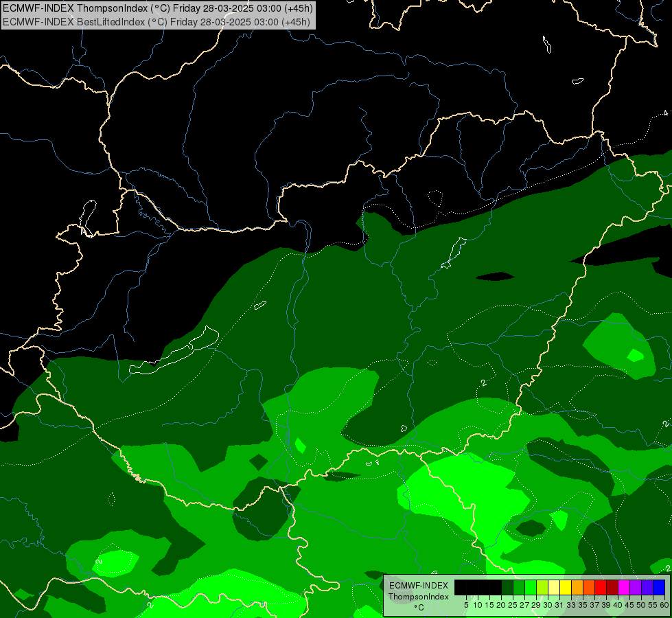This screenshot has width=672, height=618.
Task: Click legend scale value 33
Action: click(x=571, y=605)
